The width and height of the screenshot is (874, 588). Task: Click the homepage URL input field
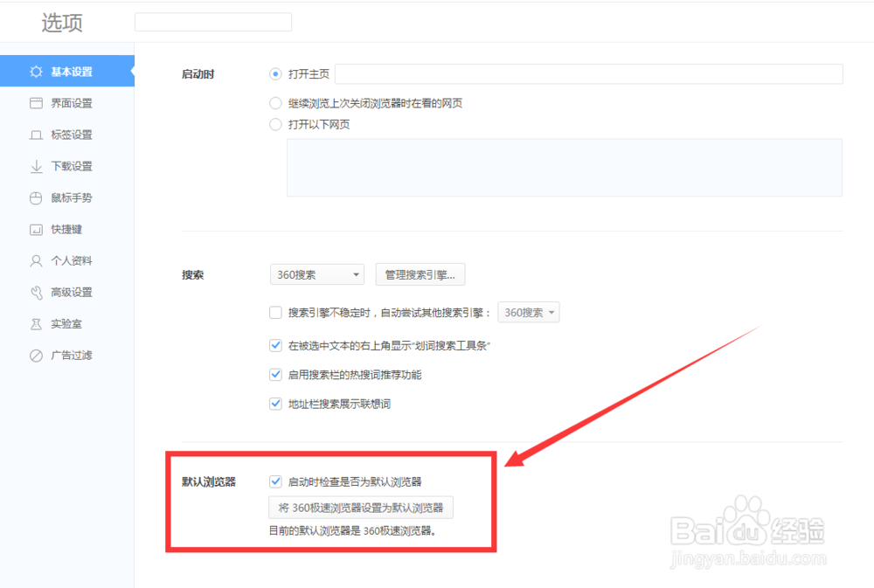(588, 74)
